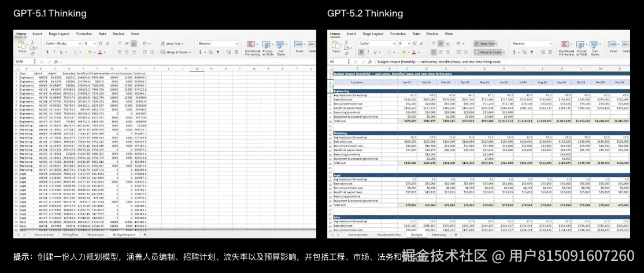
Task: Click comma style icon in left Excel window
Action: 218,52
